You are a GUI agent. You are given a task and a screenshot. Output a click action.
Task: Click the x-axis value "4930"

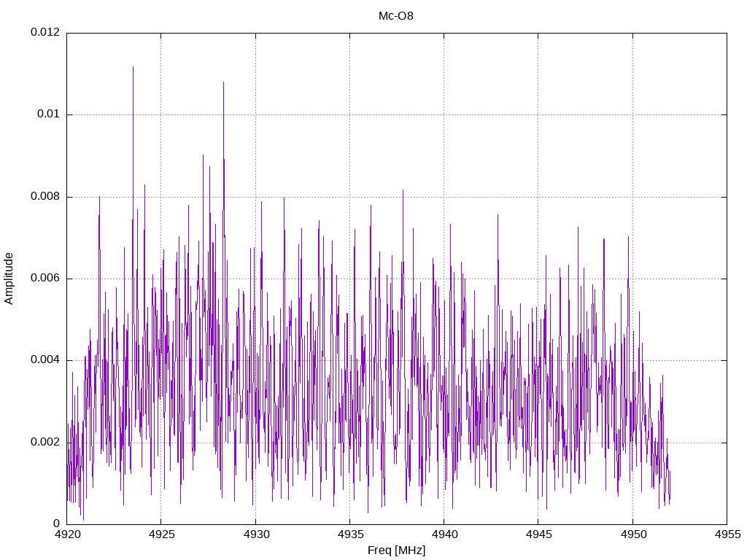(256, 534)
